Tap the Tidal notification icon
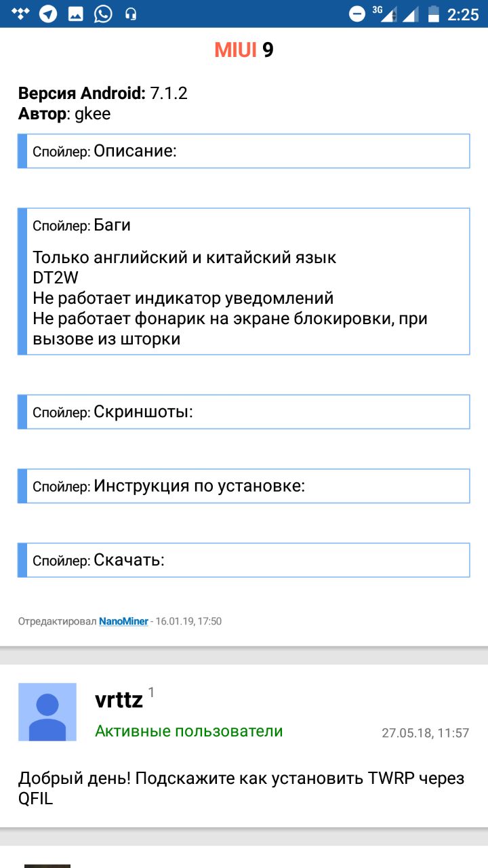The height and width of the screenshot is (868, 488). pyautogui.click(x=21, y=13)
